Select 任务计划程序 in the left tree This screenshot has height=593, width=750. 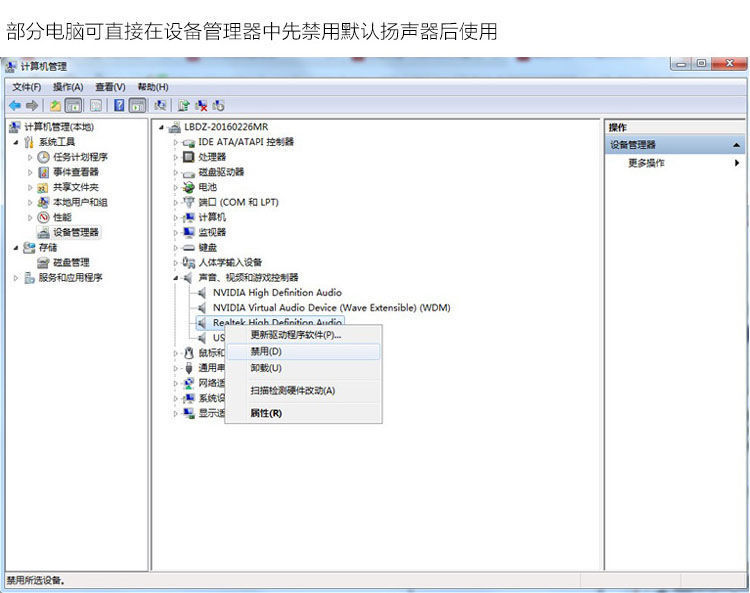(80, 157)
